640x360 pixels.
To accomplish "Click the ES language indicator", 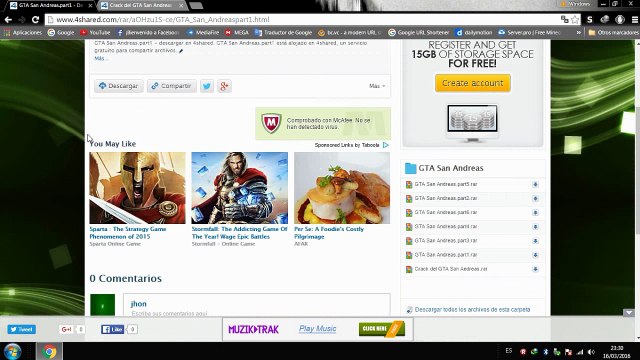I will [509, 351].
